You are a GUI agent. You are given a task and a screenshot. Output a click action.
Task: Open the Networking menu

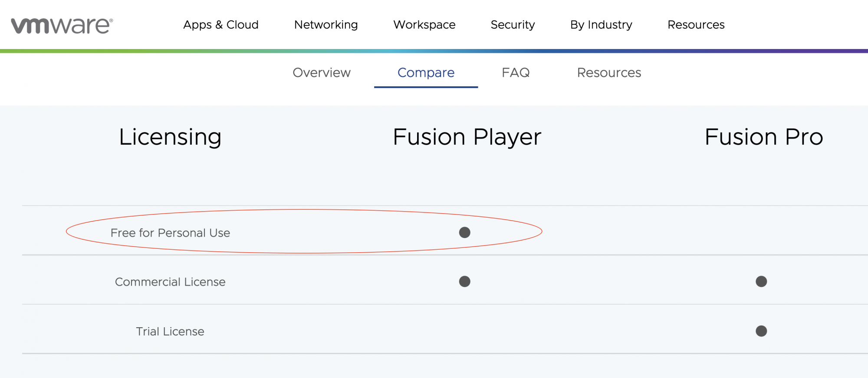[326, 25]
